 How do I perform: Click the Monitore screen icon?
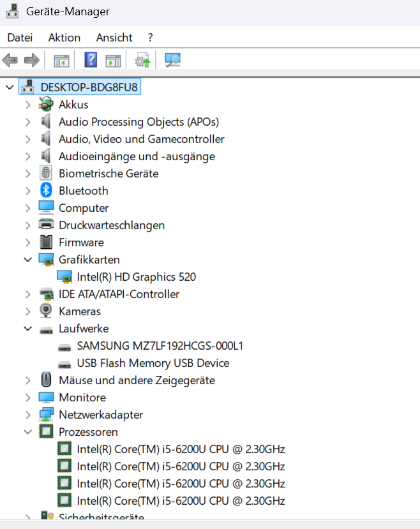46,397
